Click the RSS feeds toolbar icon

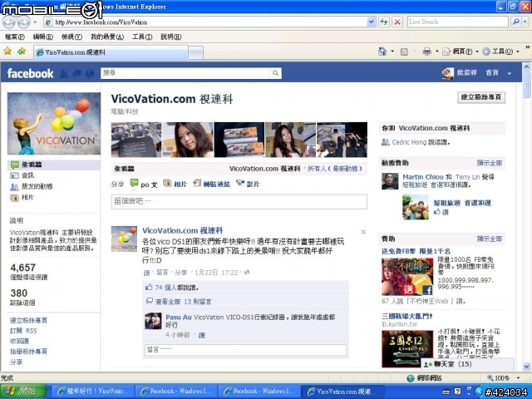404,52
